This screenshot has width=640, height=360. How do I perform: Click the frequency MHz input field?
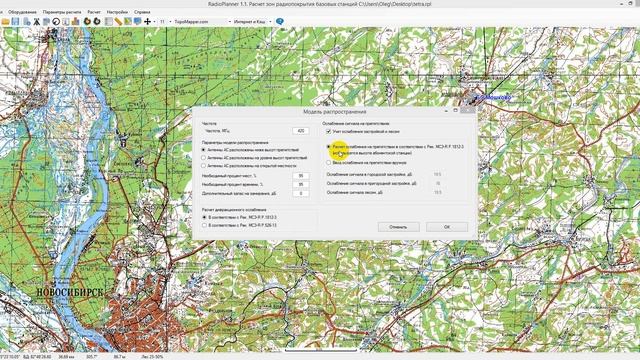click(x=301, y=131)
